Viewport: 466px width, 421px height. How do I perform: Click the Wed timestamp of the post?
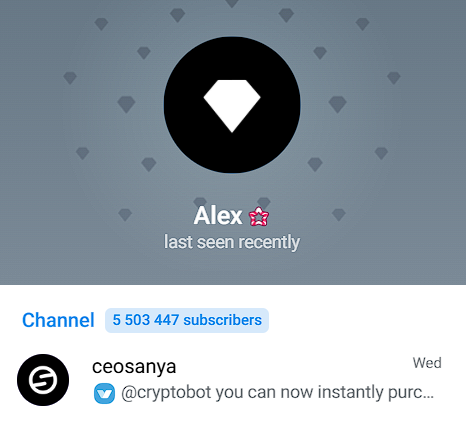[x=427, y=363]
